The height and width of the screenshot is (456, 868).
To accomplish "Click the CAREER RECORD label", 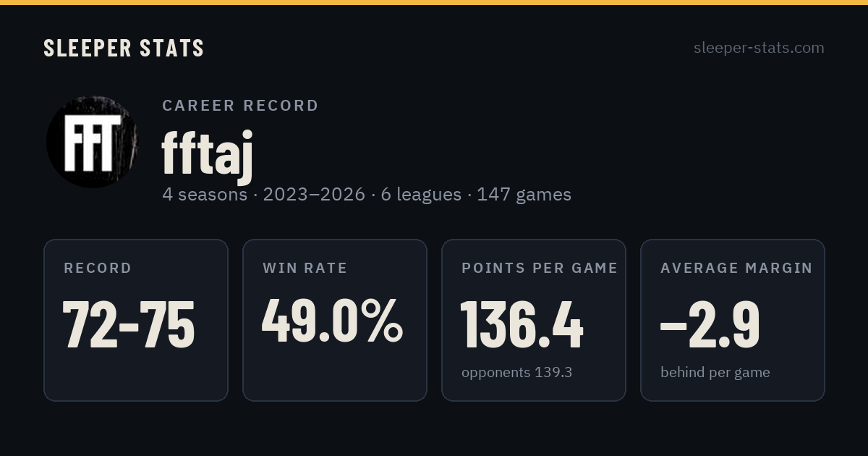I will (x=240, y=106).
